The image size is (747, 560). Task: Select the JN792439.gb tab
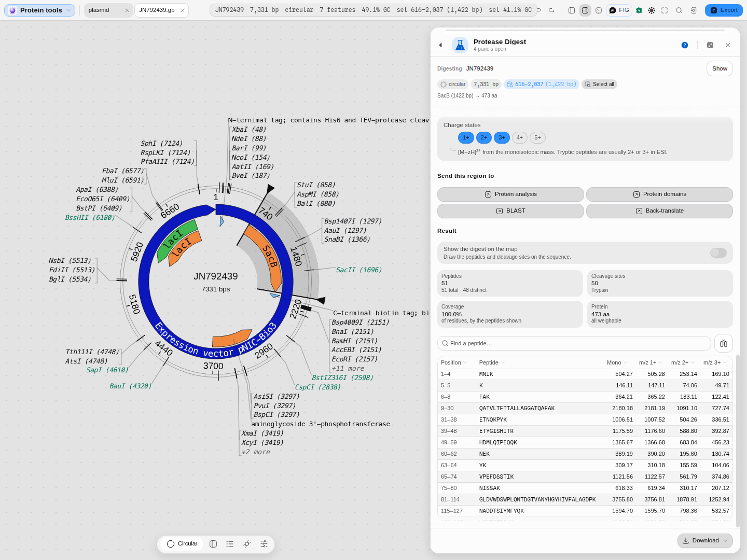tap(161, 10)
